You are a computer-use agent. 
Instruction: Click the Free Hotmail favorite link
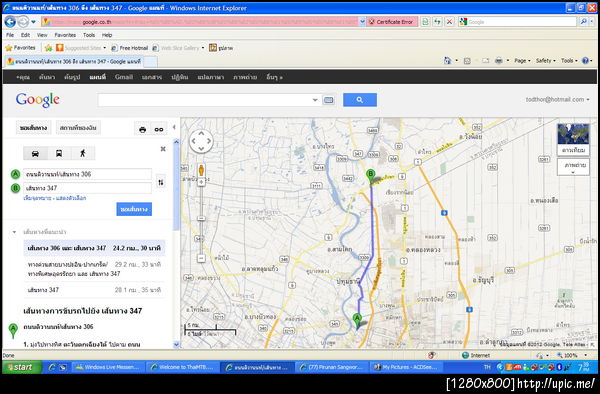(130, 48)
